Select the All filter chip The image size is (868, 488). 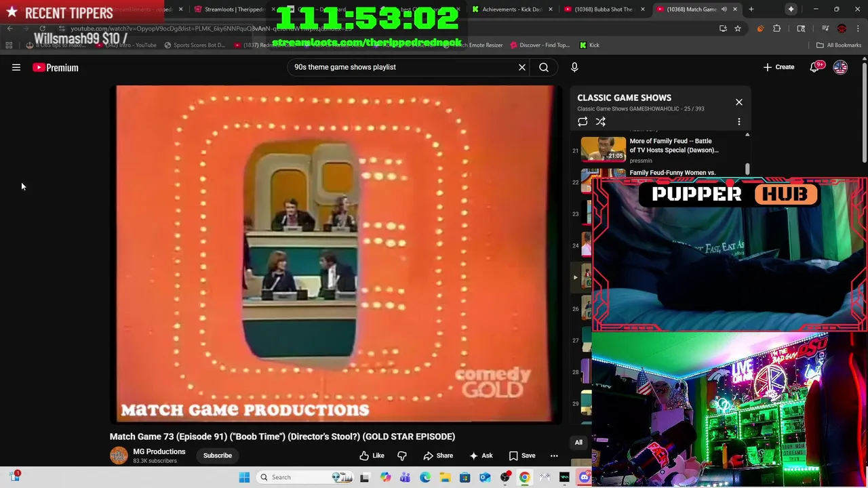tap(578, 443)
